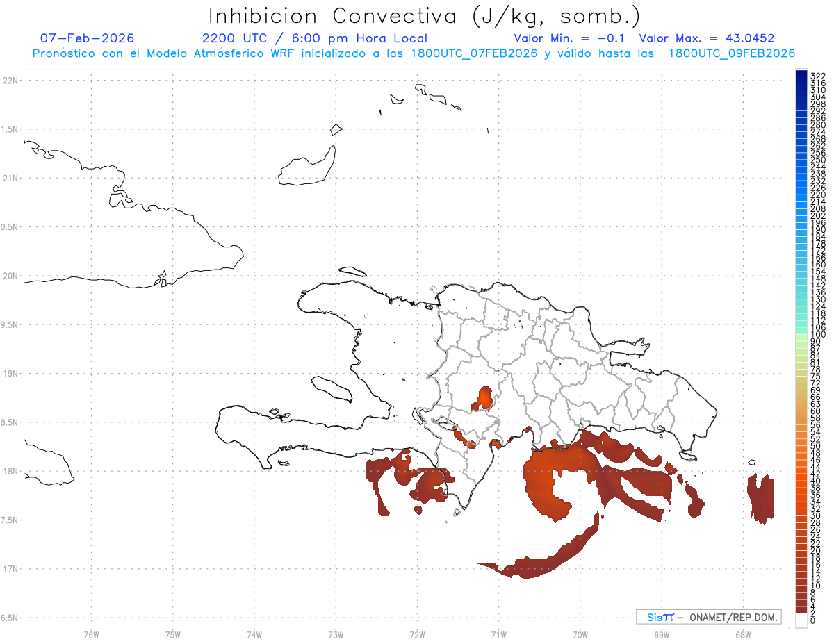Click the '8.5N' latitude label
834x644 pixels.
9,422
